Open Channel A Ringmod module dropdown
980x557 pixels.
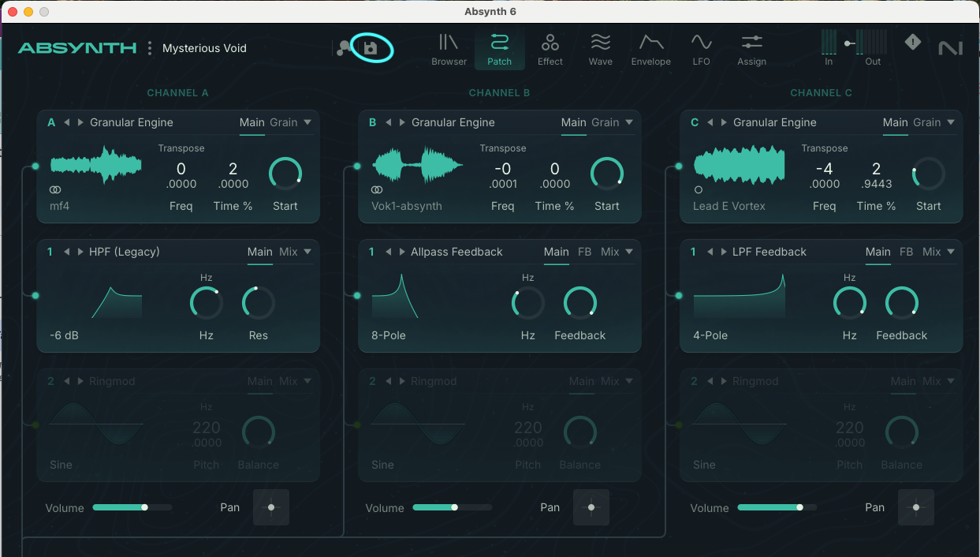tap(307, 381)
